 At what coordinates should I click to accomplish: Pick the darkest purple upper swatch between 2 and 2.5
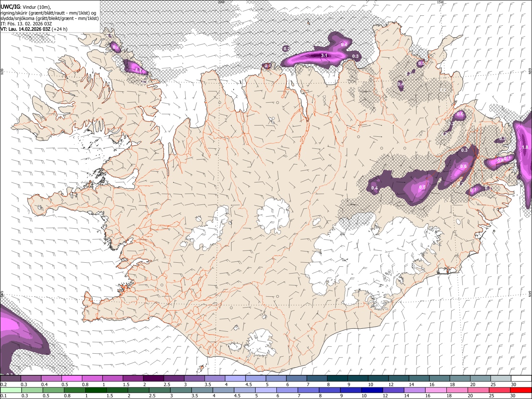pyautogui.click(x=153, y=379)
